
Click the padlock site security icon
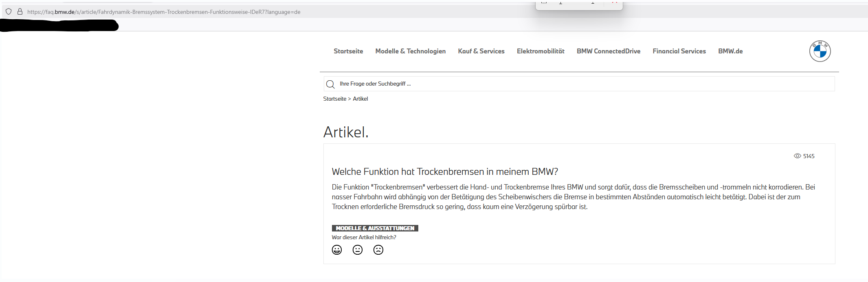coord(20,12)
